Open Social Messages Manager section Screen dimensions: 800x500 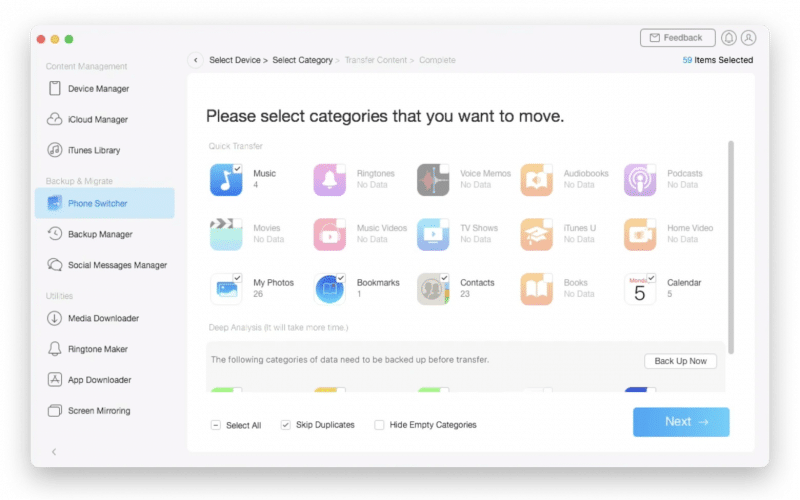pos(117,265)
